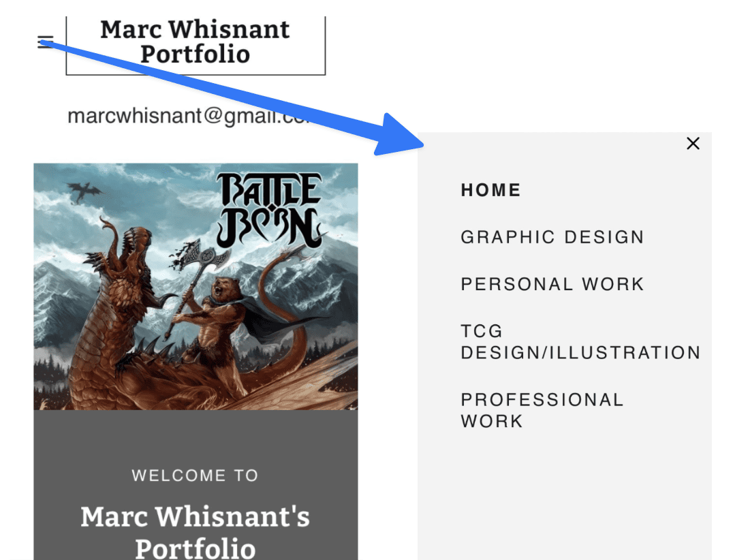The width and height of the screenshot is (733, 560).
Task: Open the GRAPHIC DESIGN page
Action: 552,236
